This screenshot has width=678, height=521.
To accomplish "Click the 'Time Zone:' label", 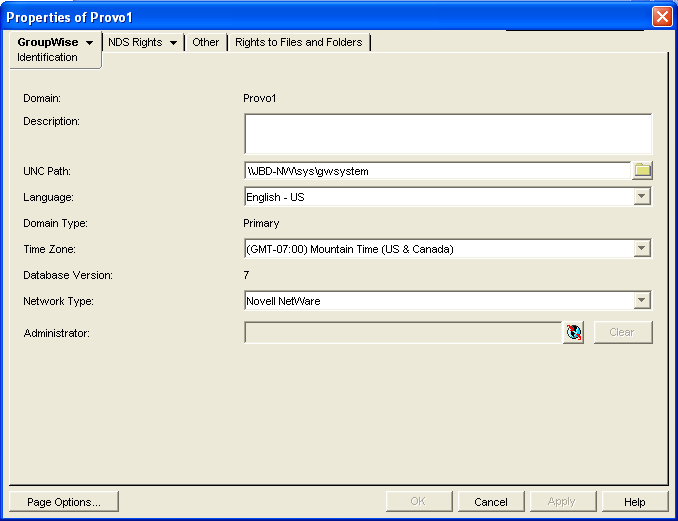I will (x=49, y=249).
